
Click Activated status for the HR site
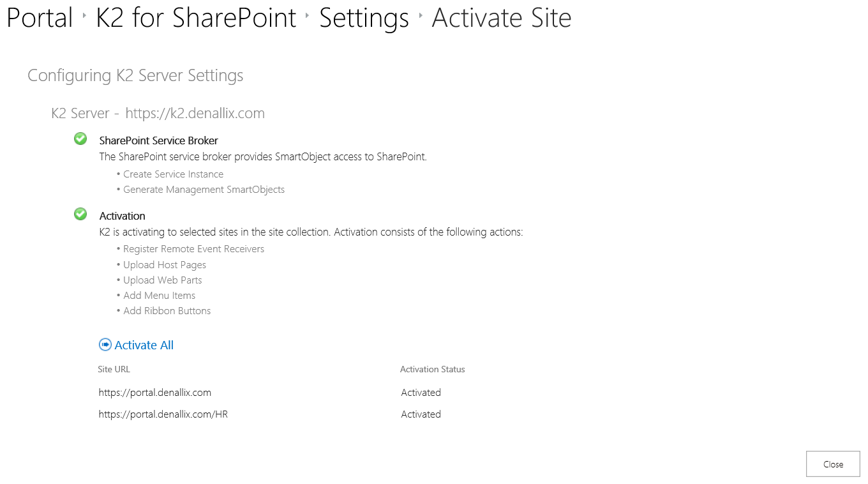click(421, 414)
